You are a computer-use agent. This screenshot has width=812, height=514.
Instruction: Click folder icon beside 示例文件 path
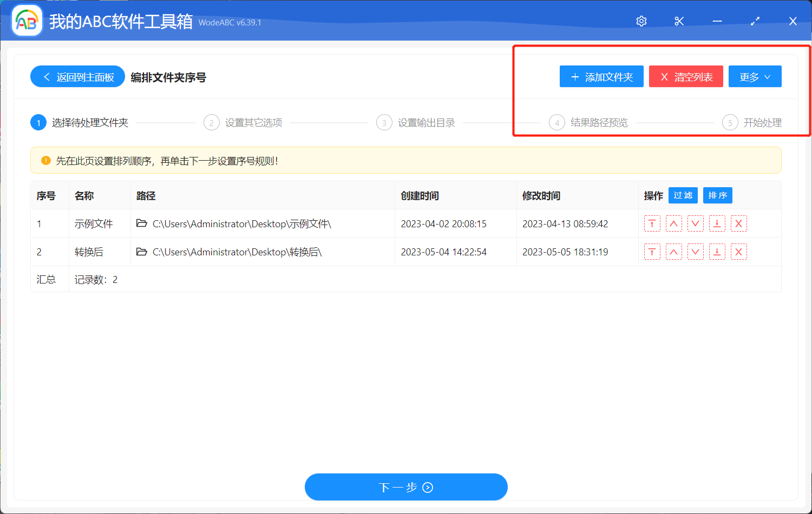pyautogui.click(x=141, y=223)
